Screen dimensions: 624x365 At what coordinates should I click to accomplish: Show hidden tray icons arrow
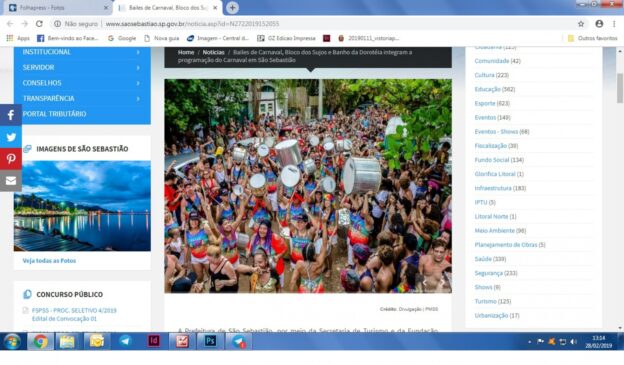529,342
